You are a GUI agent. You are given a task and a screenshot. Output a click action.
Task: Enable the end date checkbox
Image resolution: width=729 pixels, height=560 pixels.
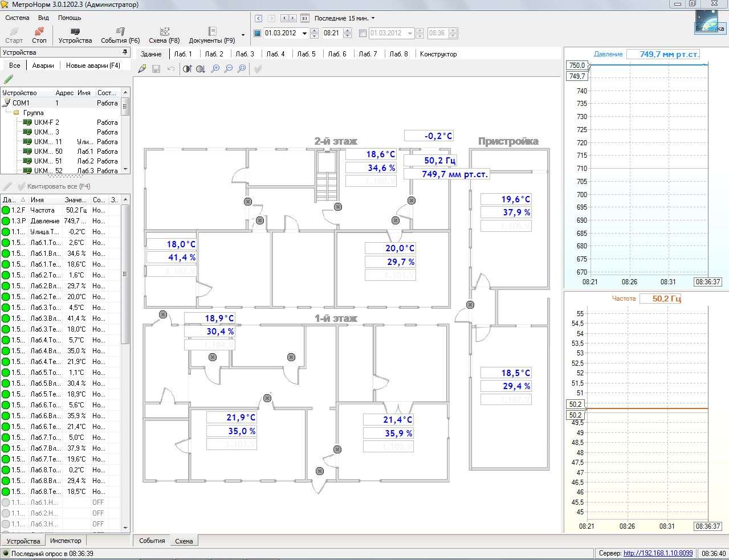pyautogui.click(x=363, y=33)
